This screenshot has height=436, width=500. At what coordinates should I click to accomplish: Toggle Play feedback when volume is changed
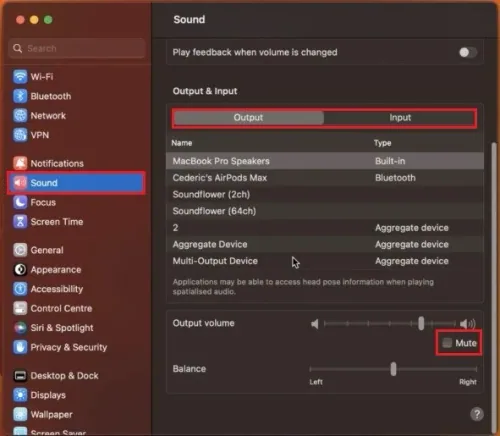(x=467, y=52)
